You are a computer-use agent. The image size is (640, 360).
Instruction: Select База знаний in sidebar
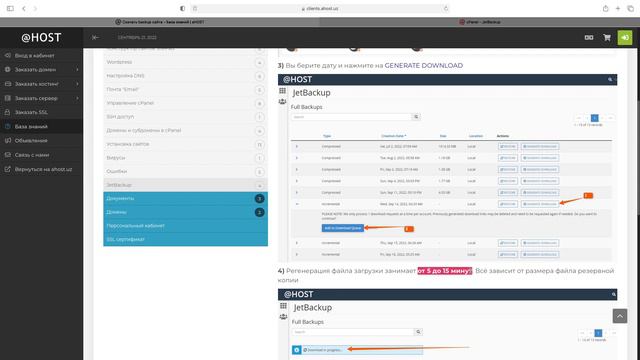coord(41,127)
